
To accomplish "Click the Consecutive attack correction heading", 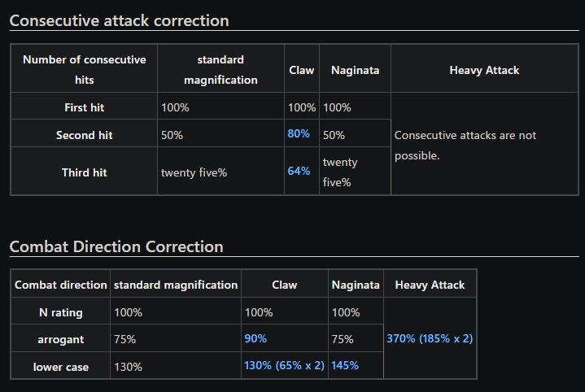I will (119, 20).
